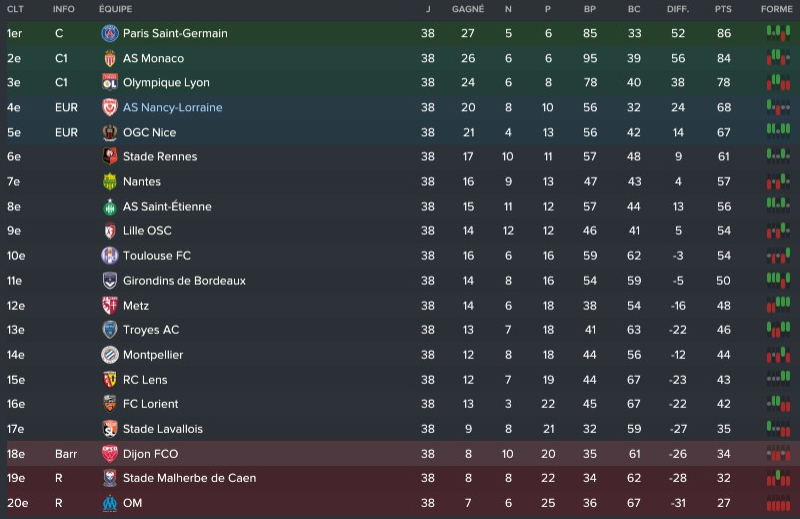Click the OM club logo
800x519 pixels.
[x=110, y=503]
